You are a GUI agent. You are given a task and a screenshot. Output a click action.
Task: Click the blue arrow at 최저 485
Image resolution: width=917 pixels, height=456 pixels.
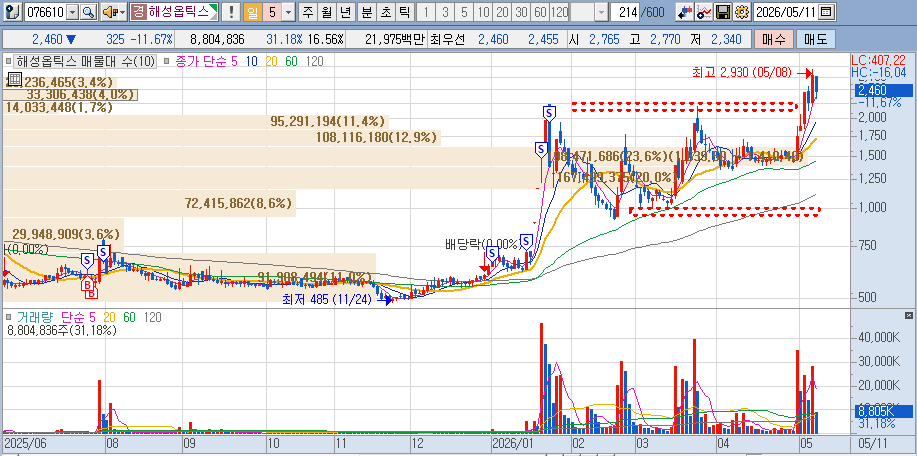point(384,300)
